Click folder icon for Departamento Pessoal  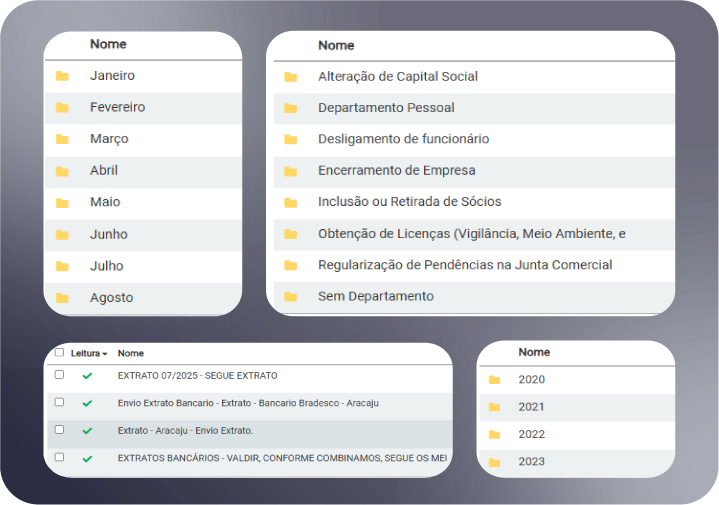tap(291, 108)
